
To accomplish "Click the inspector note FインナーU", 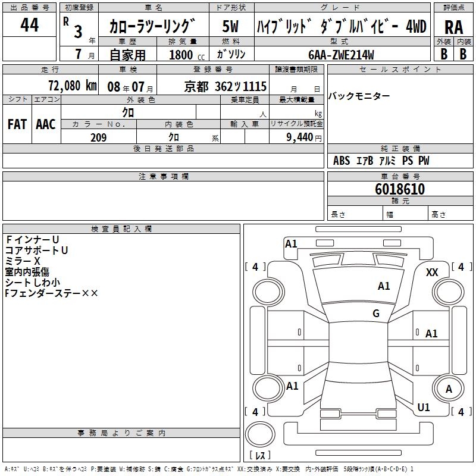I will pos(32,240).
